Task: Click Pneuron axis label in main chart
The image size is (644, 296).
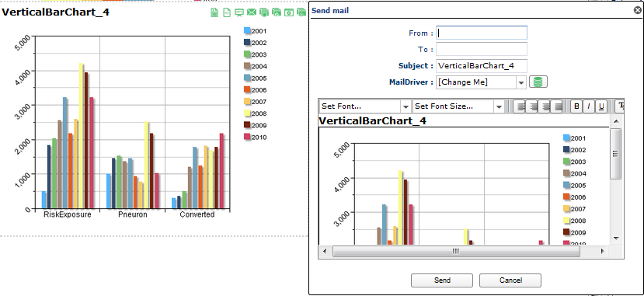Action: pyautogui.click(x=133, y=214)
